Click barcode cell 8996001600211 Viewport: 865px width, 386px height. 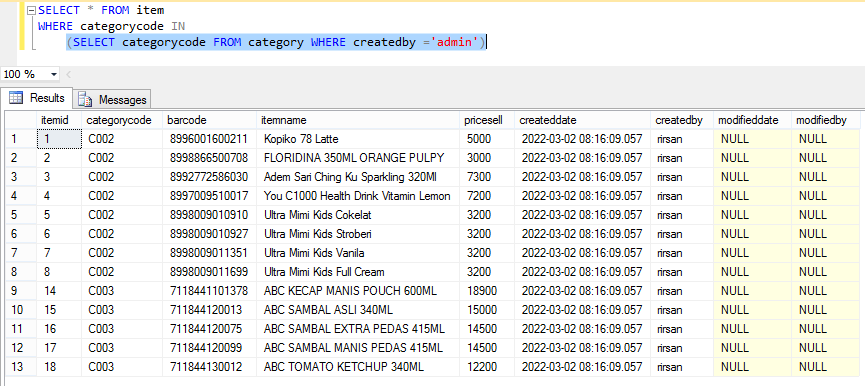point(210,139)
